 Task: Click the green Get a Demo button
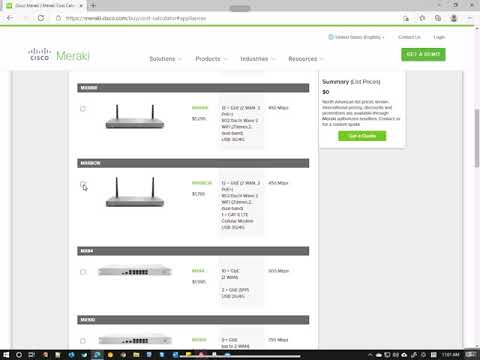pyautogui.click(x=423, y=54)
